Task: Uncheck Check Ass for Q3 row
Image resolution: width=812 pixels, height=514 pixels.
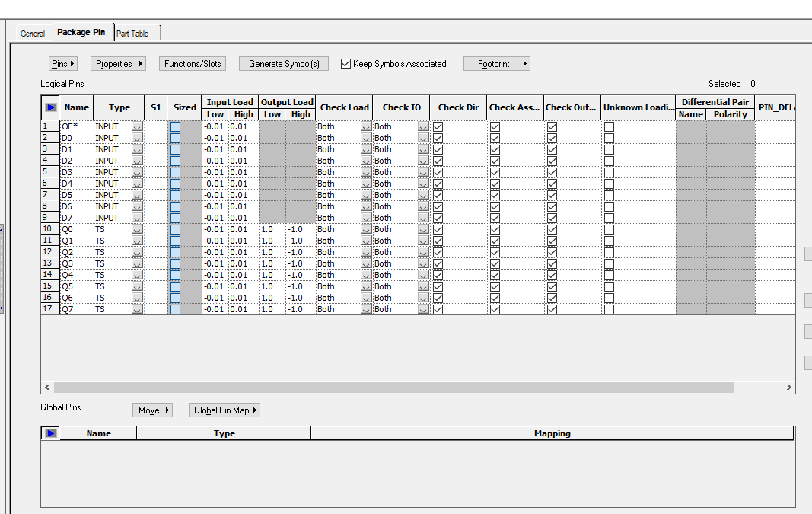Action: 495,263
